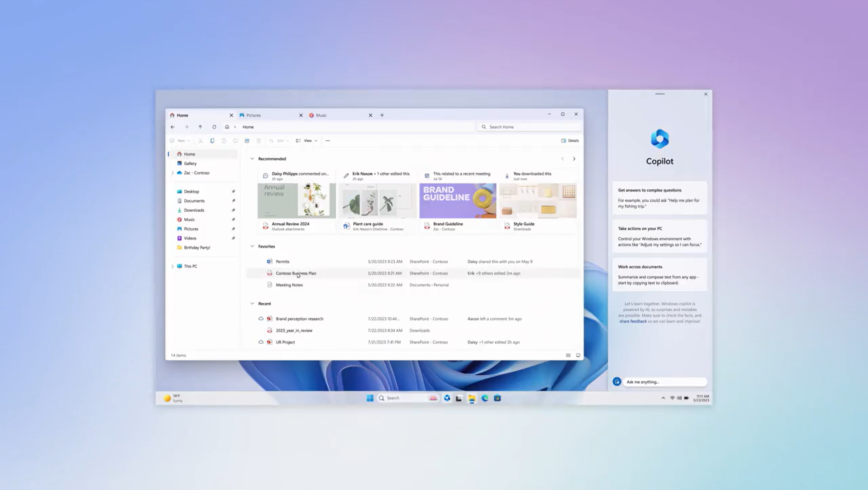Toggle the Details pane button

pyautogui.click(x=570, y=140)
